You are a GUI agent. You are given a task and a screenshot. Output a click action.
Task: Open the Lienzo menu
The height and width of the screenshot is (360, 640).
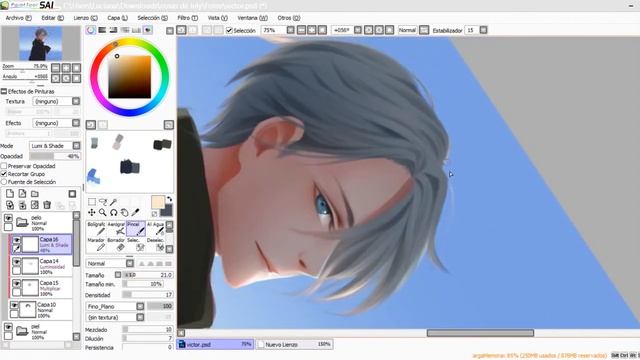[85, 18]
